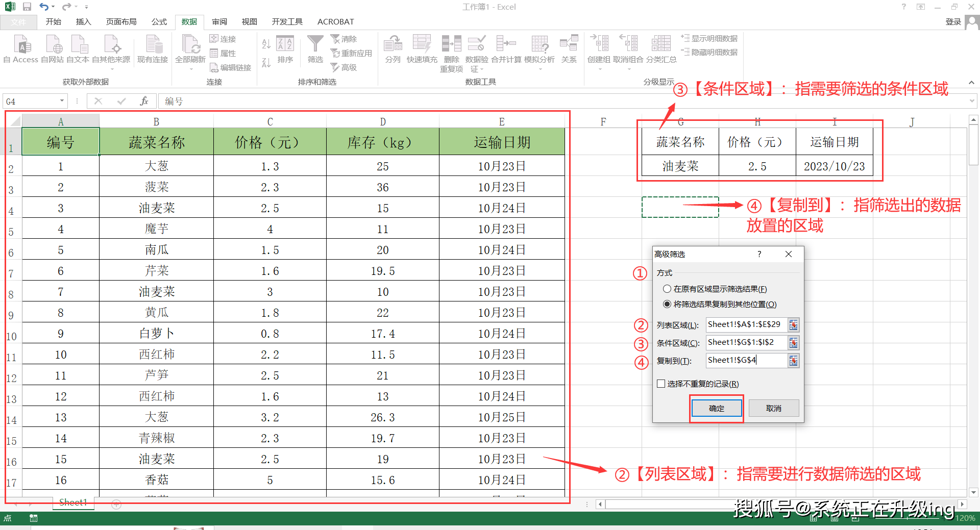The image size is (980, 530).
Task: Switch to 插入 ribbon tab
Action: 83,22
